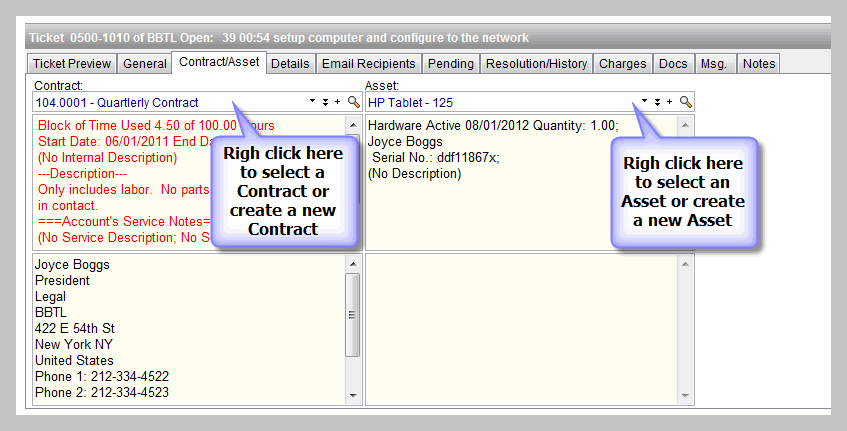Go to the Email Recipients tab

(x=368, y=64)
